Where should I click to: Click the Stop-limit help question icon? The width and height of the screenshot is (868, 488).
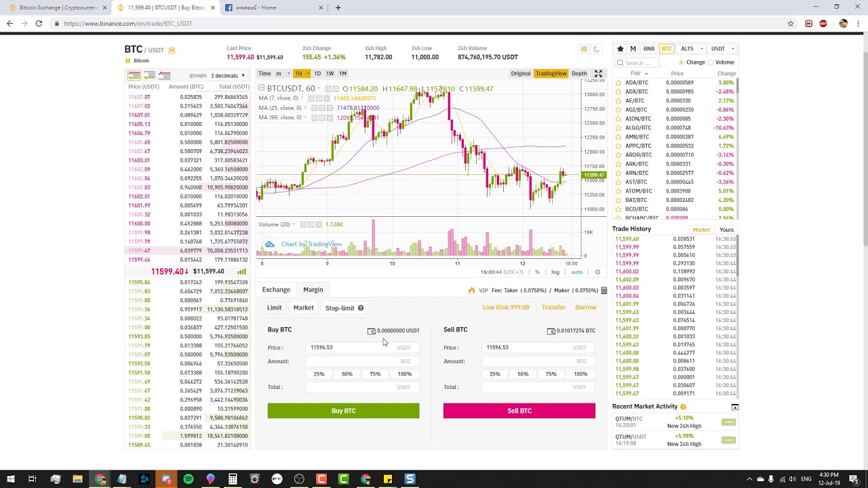click(x=361, y=308)
